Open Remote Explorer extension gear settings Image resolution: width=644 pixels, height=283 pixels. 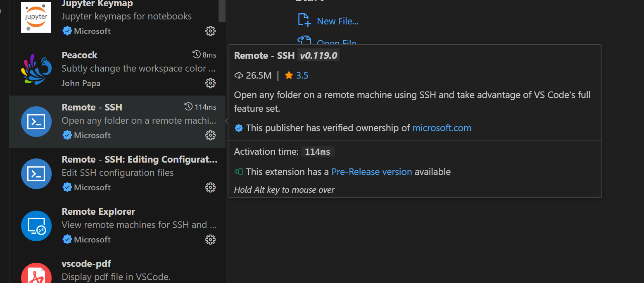(x=211, y=240)
